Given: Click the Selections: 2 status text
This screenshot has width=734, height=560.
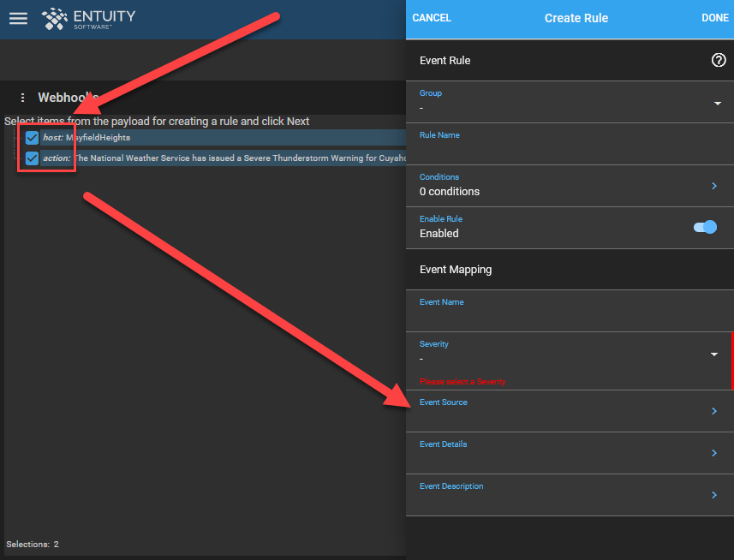Looking at the screenshot, I should [x=32, y=544].
